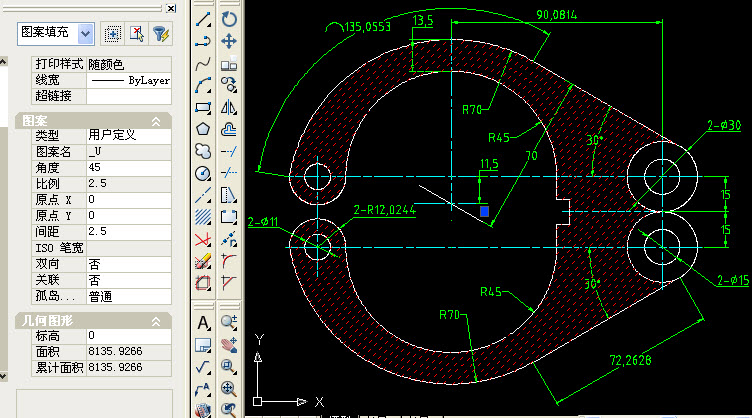Select the Mirror tool

click(229, 108)
